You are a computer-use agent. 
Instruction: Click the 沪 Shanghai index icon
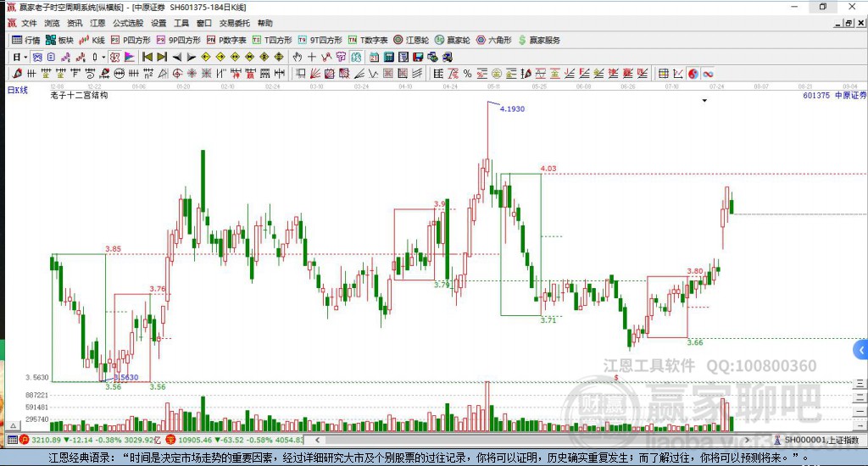[25, 440]
